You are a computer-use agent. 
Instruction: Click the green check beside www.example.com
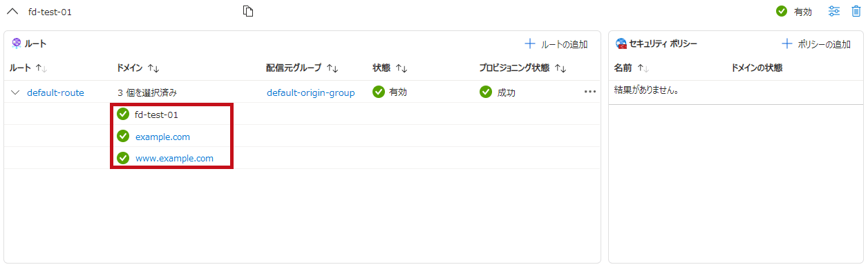pyautogui.click(x=123, y=158)
